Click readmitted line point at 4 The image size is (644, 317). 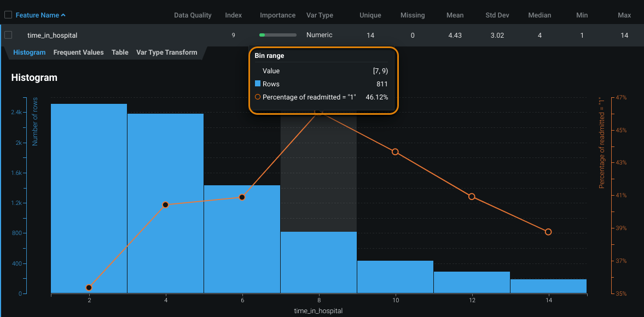tap(166, 204)
